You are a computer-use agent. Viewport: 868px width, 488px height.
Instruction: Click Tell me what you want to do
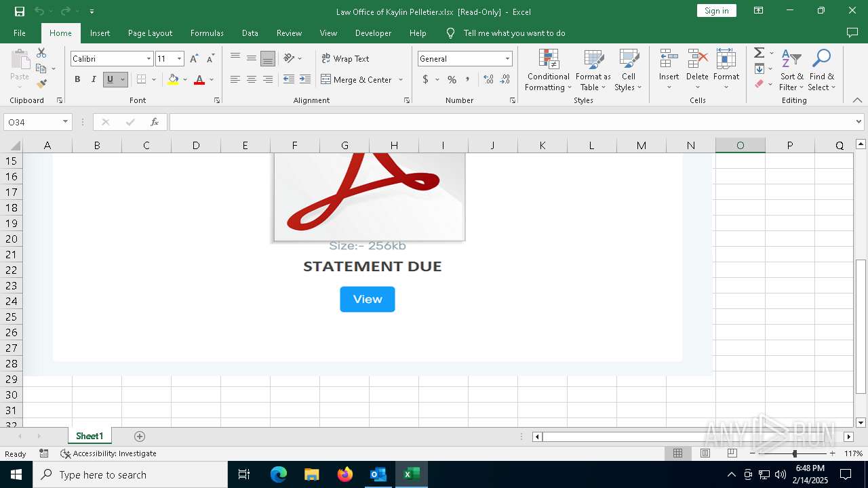pos(514,33)
